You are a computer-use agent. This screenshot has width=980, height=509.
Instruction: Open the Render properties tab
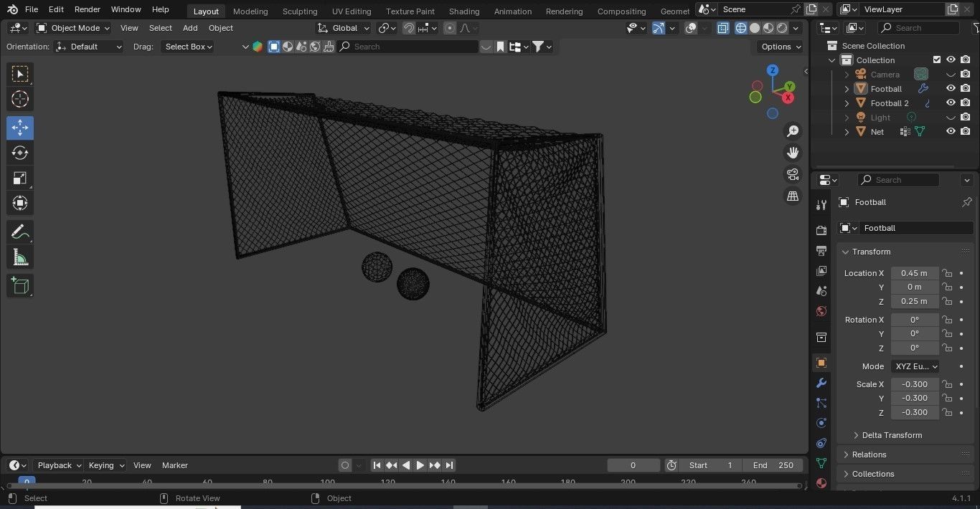click(x=821, y=231)
